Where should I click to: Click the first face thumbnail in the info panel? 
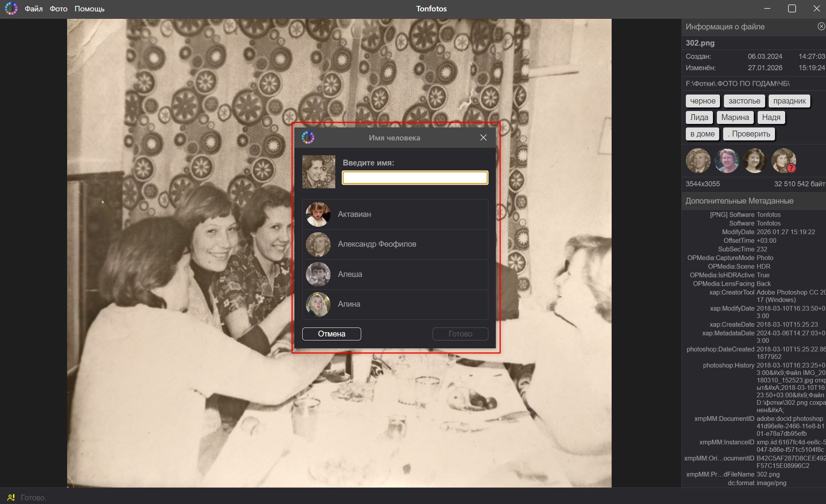tap(698, 160)
